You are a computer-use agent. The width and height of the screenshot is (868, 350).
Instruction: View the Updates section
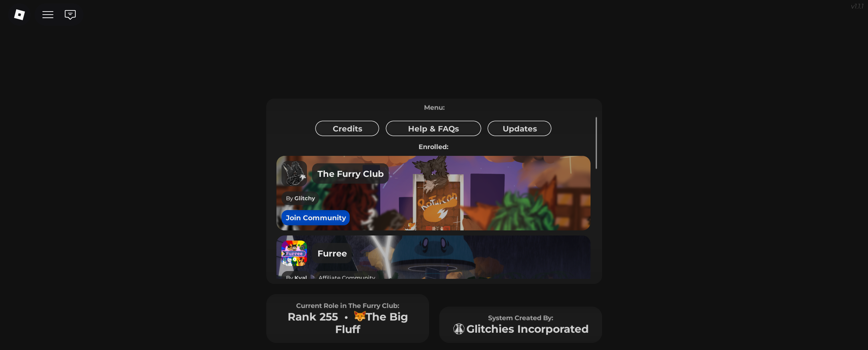519,128
